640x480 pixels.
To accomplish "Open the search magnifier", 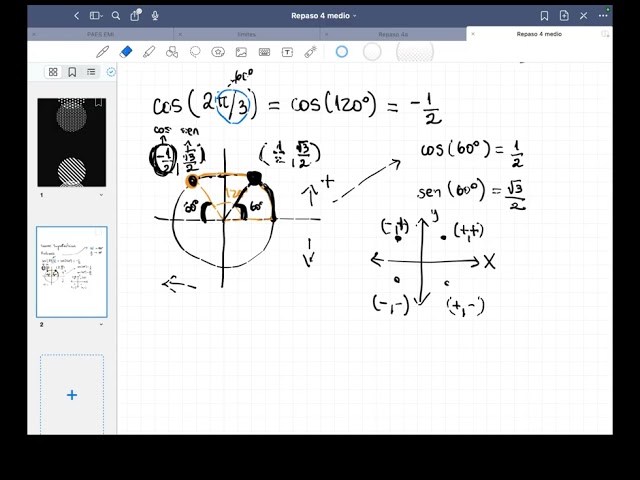I will point(116,16).
